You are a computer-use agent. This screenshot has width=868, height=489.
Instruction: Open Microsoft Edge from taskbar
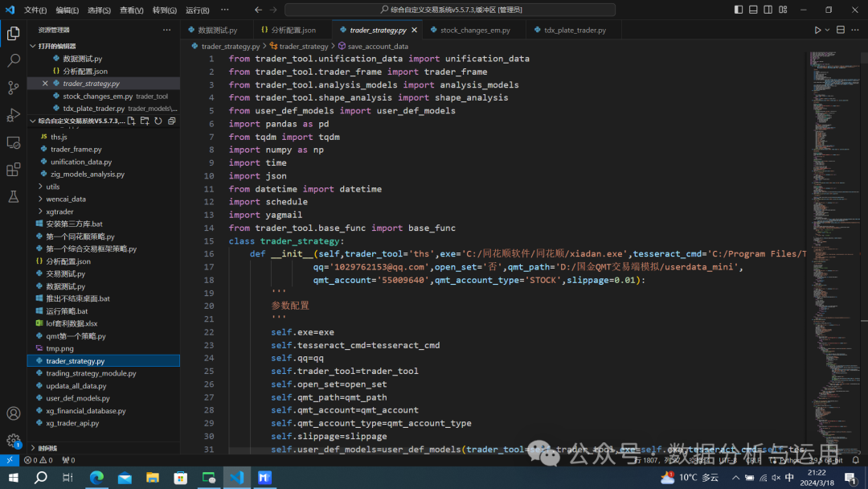[97, 478]
